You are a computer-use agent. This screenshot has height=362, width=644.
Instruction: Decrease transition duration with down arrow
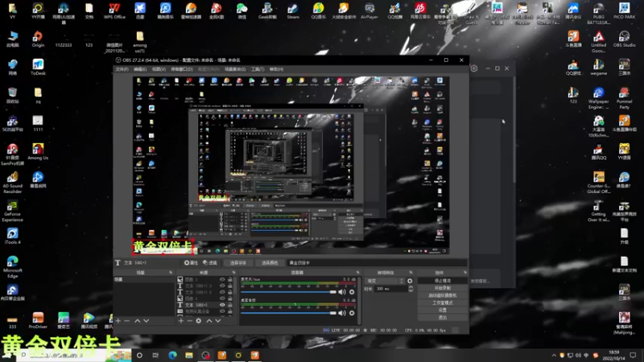pos(411,290)
